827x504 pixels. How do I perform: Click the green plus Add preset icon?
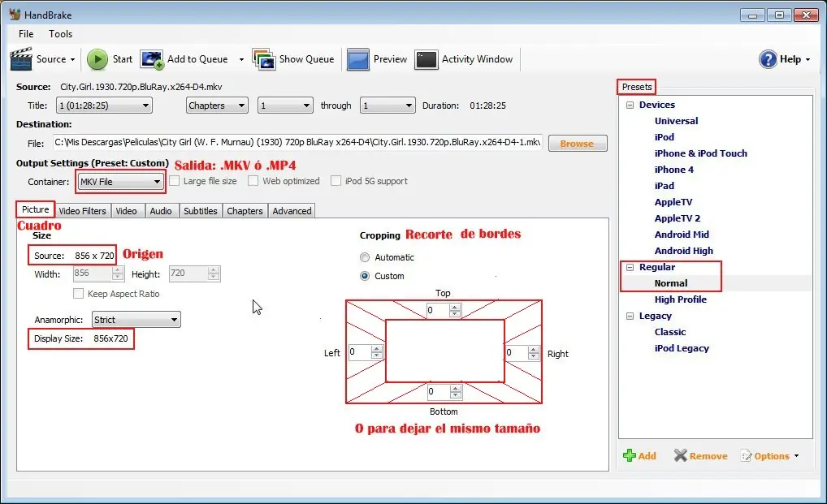tap(630, 455)
